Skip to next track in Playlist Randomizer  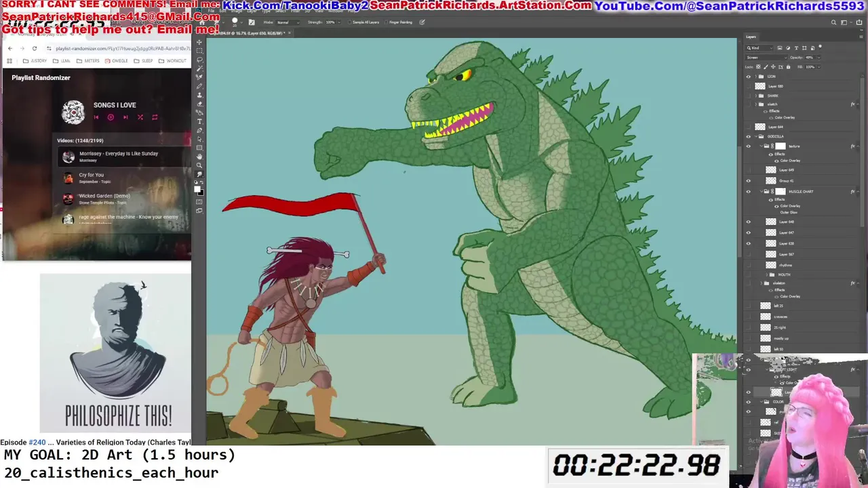click(x=125, y=117)
